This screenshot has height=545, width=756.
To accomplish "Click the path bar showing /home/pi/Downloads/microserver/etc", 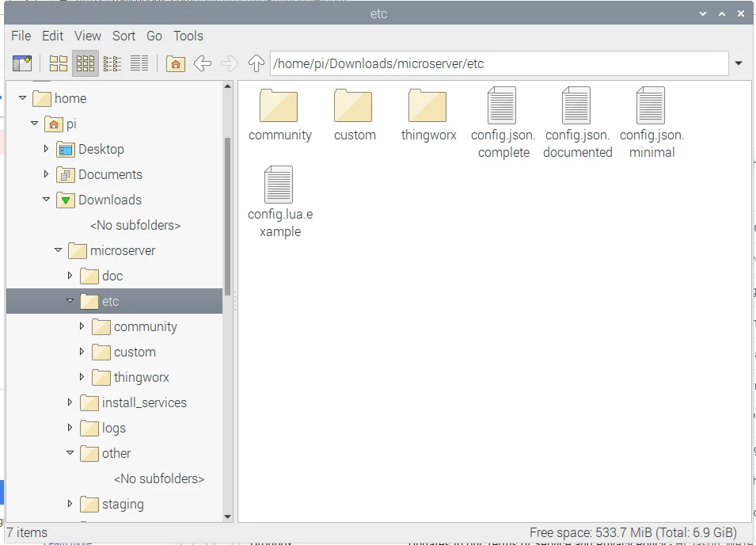I will [499, 63].
